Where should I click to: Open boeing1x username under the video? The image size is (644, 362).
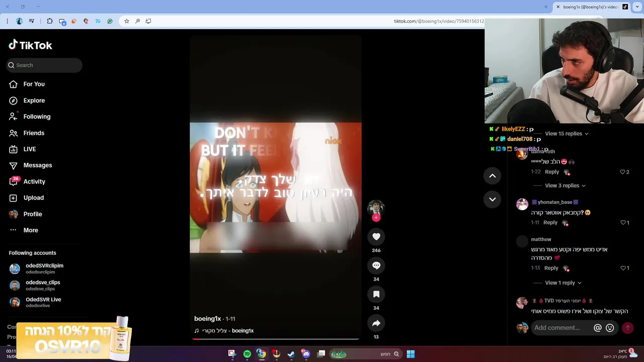(207, 319)
